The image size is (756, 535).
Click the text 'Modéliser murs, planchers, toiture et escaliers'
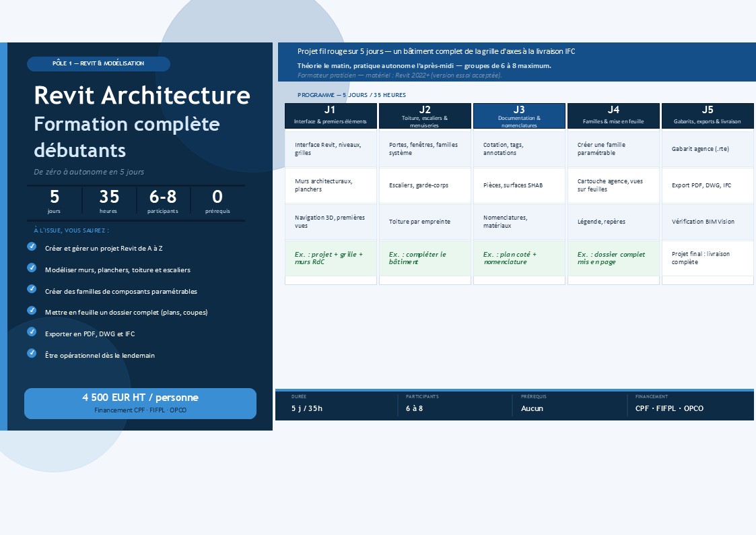tap(118, 270)
